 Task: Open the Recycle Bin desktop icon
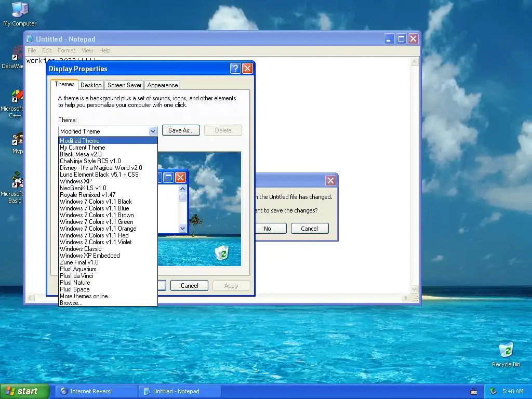click(506, 355)
